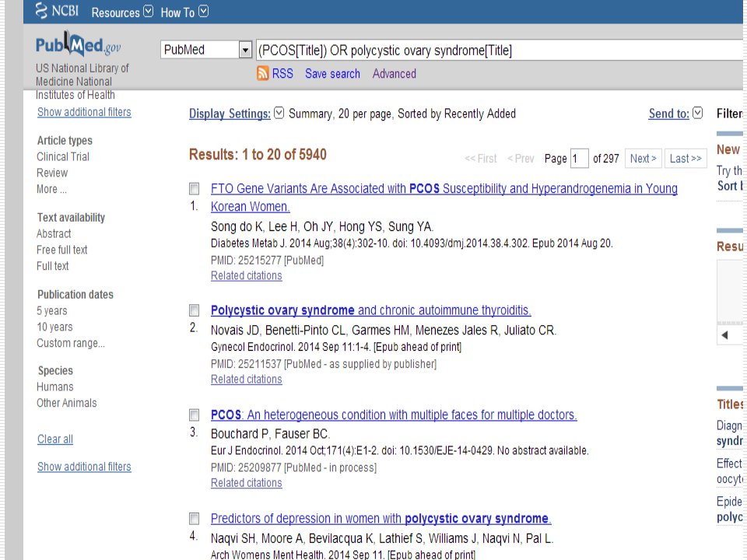Click inside the search query field
The width and height of the screenshot is (747, 560).
click(x=500, y=50)
